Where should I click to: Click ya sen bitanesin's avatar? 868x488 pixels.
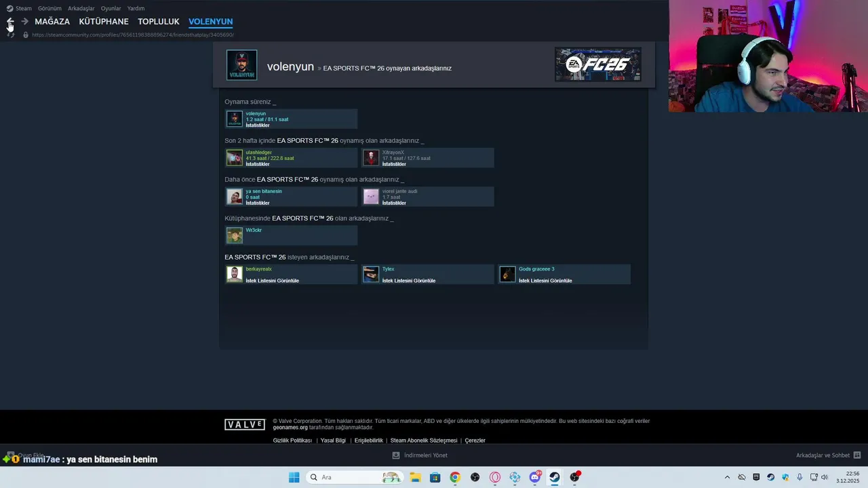tap(235, 197)
